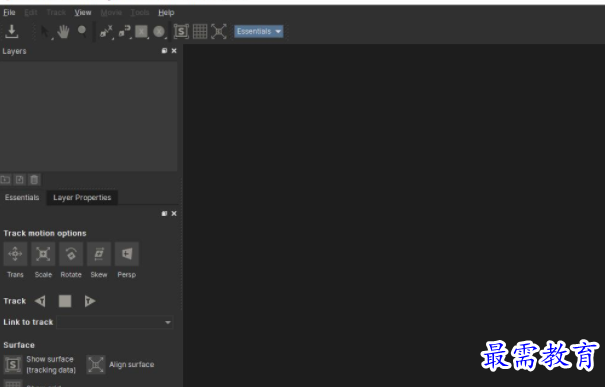Open the Edit menu
605x387 pixels.
[x=30, y=12]
